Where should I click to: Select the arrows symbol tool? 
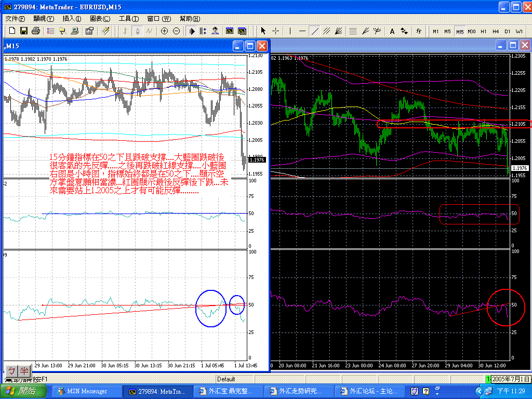404,31
